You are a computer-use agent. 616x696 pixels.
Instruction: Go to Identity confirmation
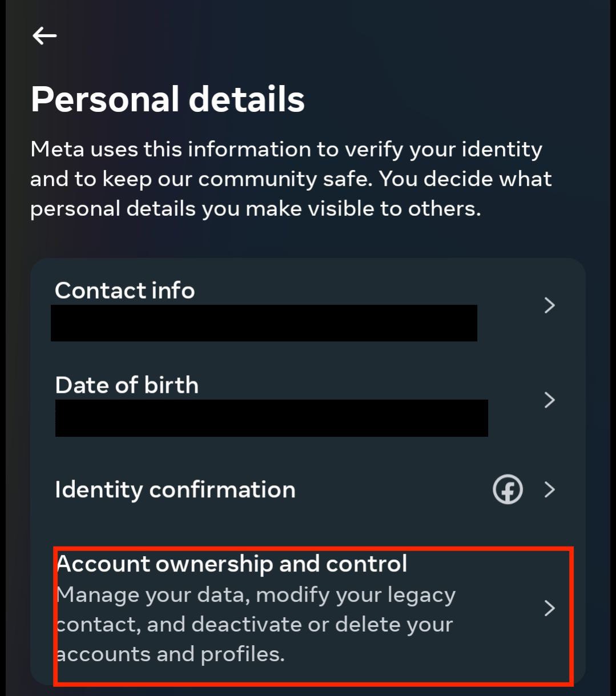175,490
